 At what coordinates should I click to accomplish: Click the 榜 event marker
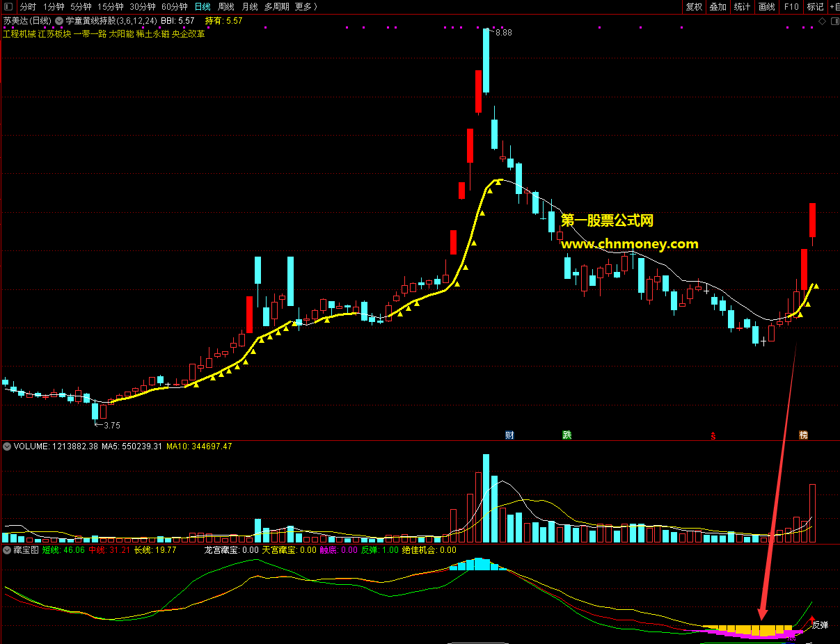pos(804,435)
